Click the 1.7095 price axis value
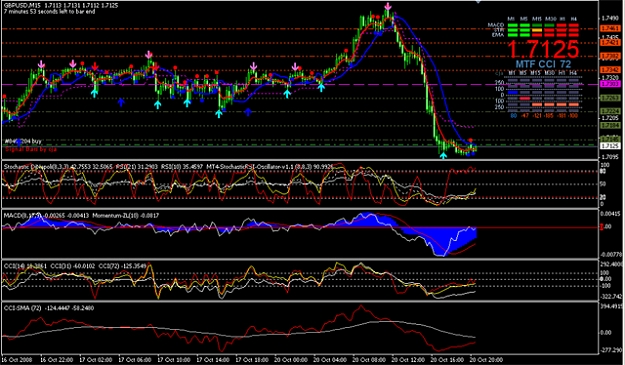The height and width of the screenshot is (365, 625). pyautogui.click(x=610, y=157)
